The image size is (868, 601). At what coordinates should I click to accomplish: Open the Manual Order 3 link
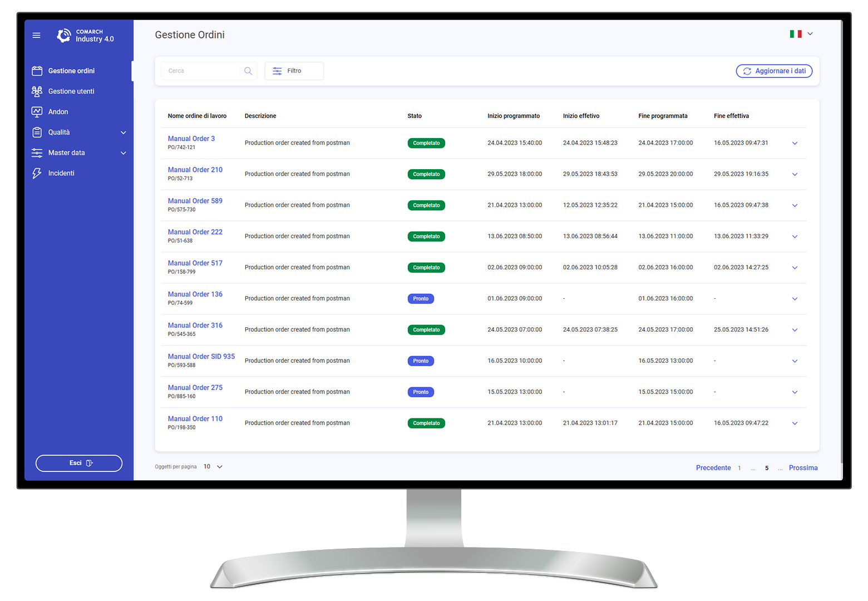tap(191, 139)
